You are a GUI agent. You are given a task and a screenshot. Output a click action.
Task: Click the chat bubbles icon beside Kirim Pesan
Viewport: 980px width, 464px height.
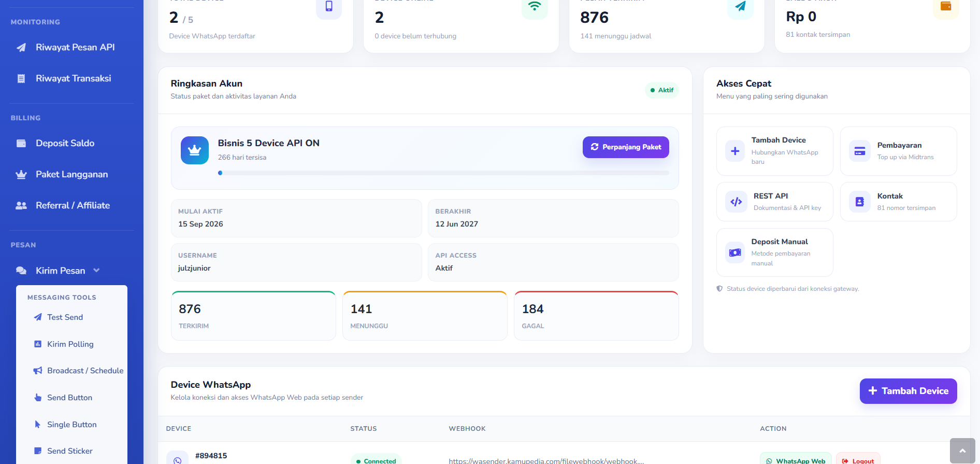[21, 271]
